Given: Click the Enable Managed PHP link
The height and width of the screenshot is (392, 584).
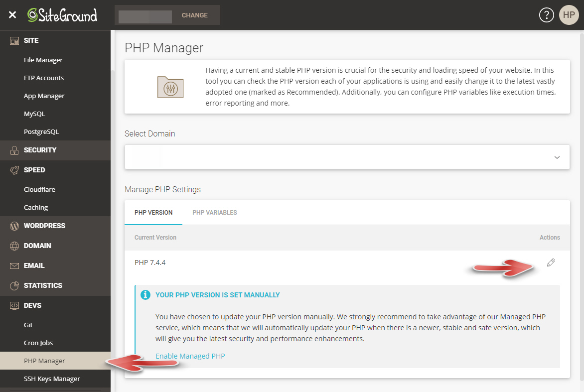Looking at the screenshot, I should pos(190,356).
